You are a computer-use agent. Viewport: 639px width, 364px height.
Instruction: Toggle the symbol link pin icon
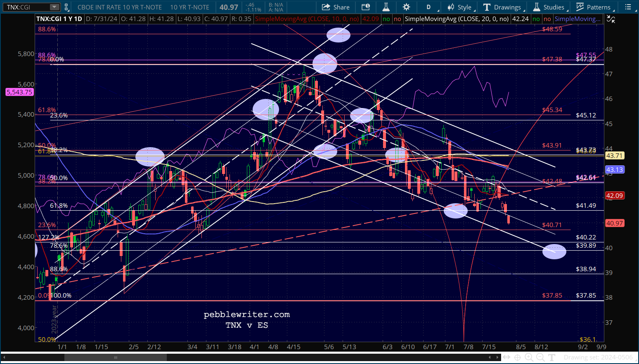[66, 7]
